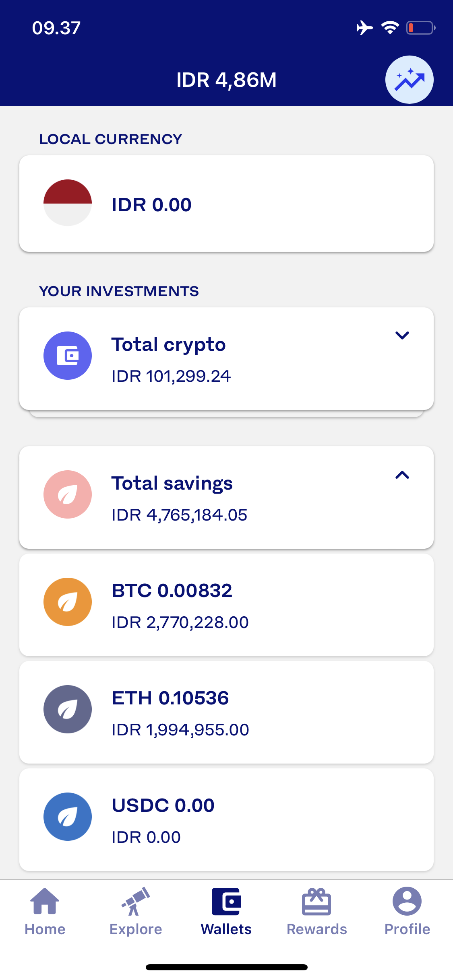Tap the blue USDC savings leaf icon
Viewport: 453px width, 980px height.
[68, 817]
